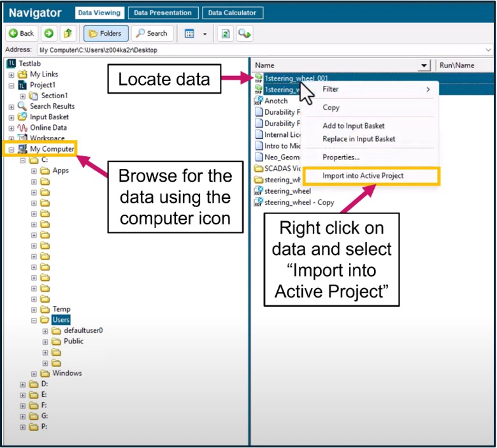The height and width of the screenshot is (448, 497).
Task: Select the Input Basket icon in tree
Action: tap(22, 117)
